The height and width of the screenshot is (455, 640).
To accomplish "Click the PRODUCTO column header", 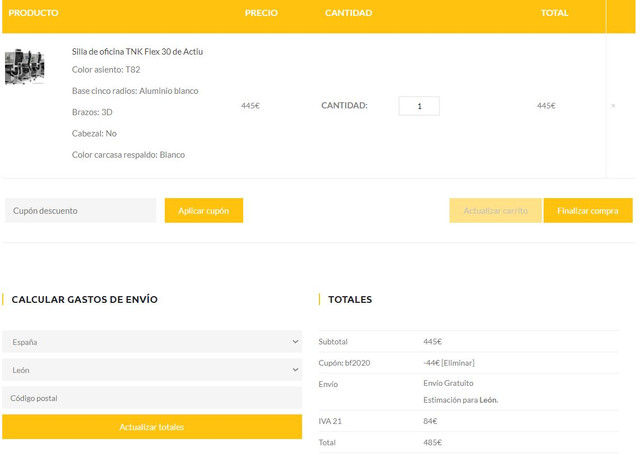I will point(33,13).
